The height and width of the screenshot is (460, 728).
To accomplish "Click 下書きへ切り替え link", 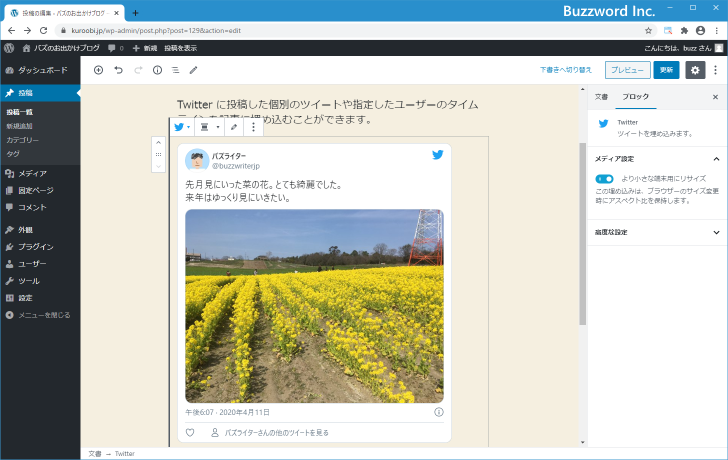I will 566,70.
